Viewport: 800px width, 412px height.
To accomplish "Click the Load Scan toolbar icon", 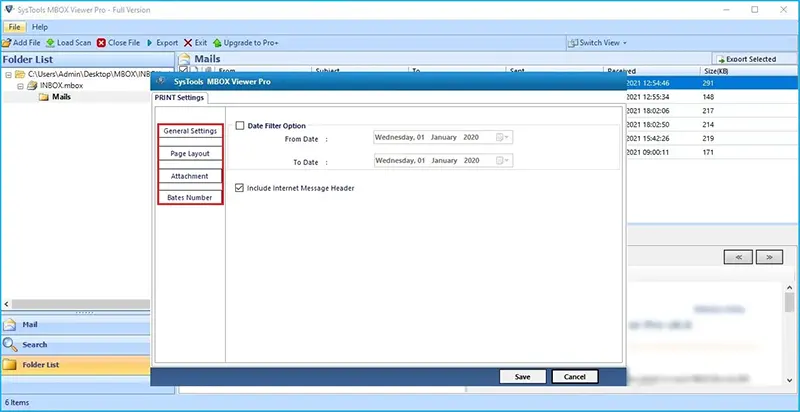I will pyautogui.click(x=51, y=43).
